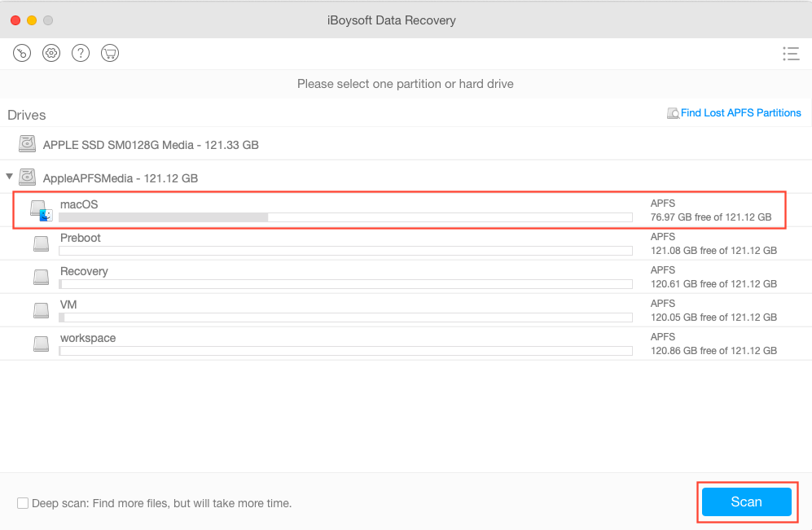Enable the Deep scan checkbox
Viewport: 812px width, 530px height.
click(x=23, y=503)
